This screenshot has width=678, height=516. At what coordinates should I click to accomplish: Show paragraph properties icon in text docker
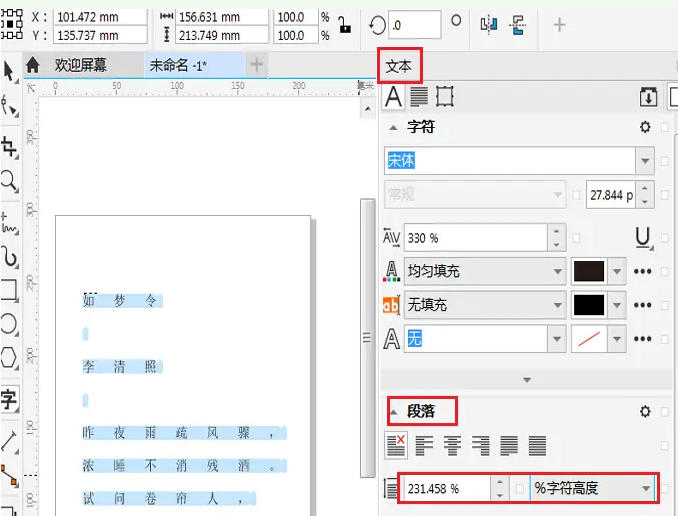(x=419, y=96)
